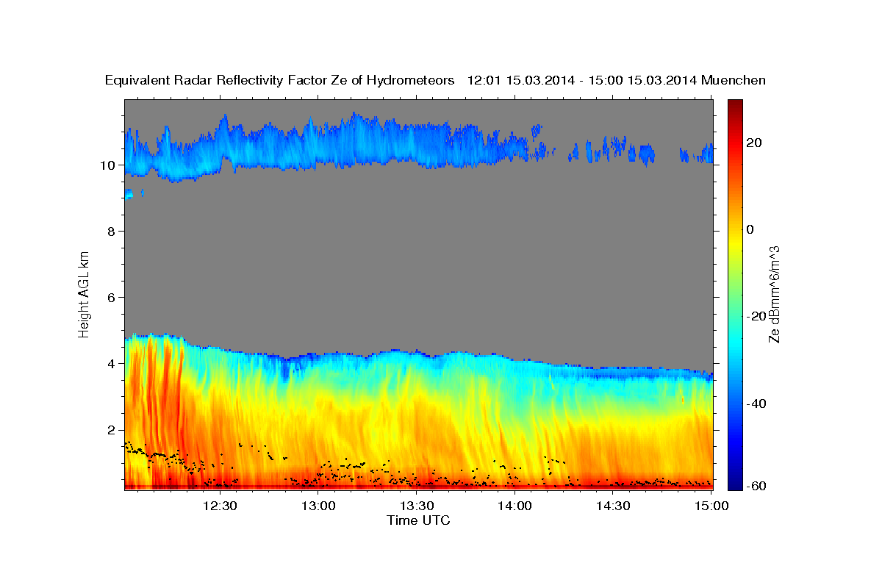Click the '12:30' time tick label
This screenshot has width=882, height=588.
click(220, 506)
